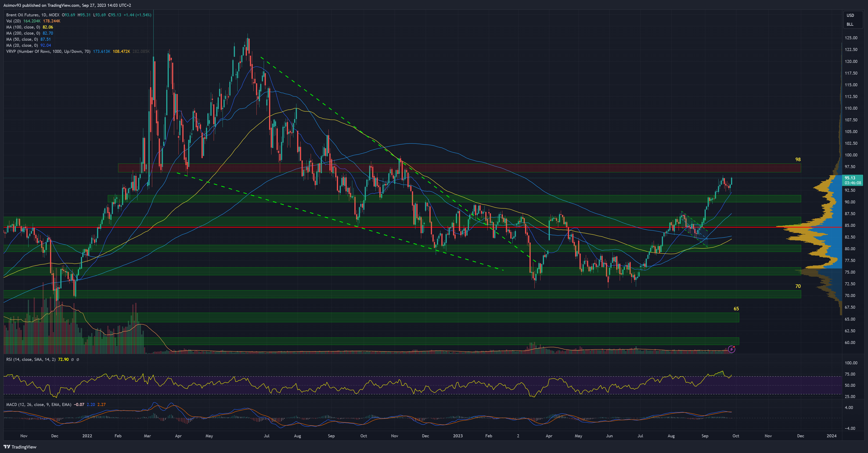
Task: Click the BLL unit label
Action: (x=850, y=24)
